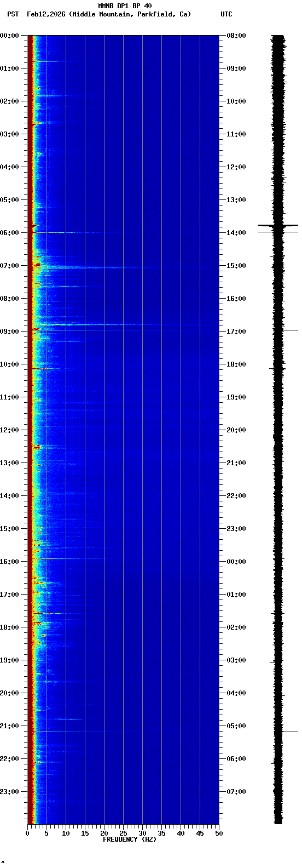The image size is (302, 868).
Task: Click the 40 Hz frequency axis label
Action: (x=181, y=833)
